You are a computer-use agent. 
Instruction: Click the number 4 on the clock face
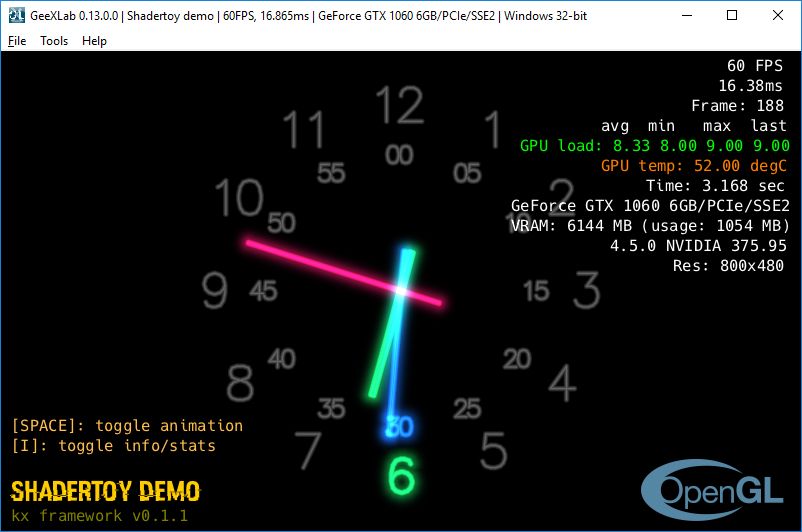point(563,383)
